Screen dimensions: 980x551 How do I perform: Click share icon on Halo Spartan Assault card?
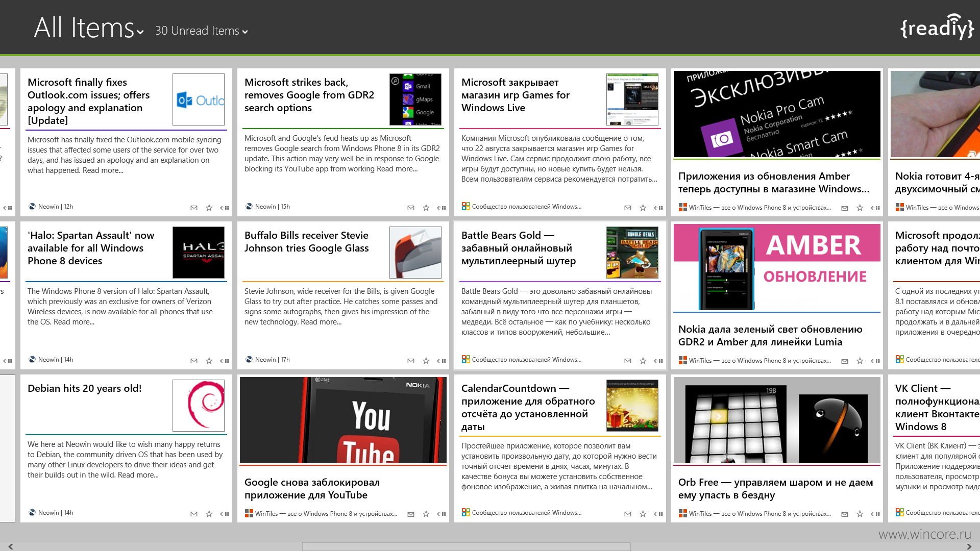(x=225, y=361)
